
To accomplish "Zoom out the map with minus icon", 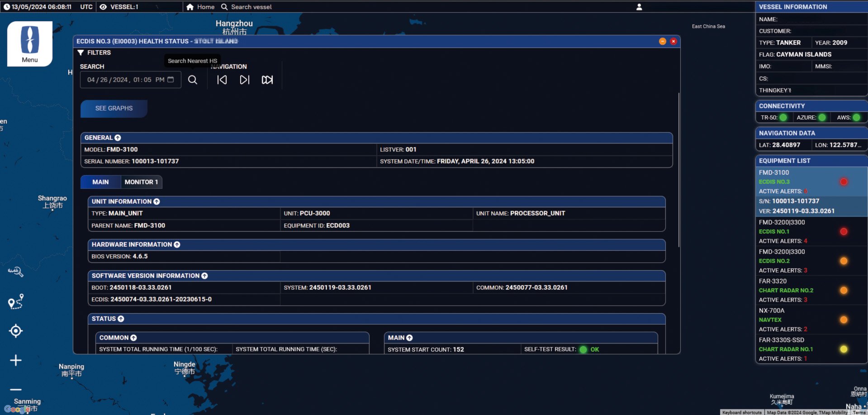I will click(x=16, y=389).
